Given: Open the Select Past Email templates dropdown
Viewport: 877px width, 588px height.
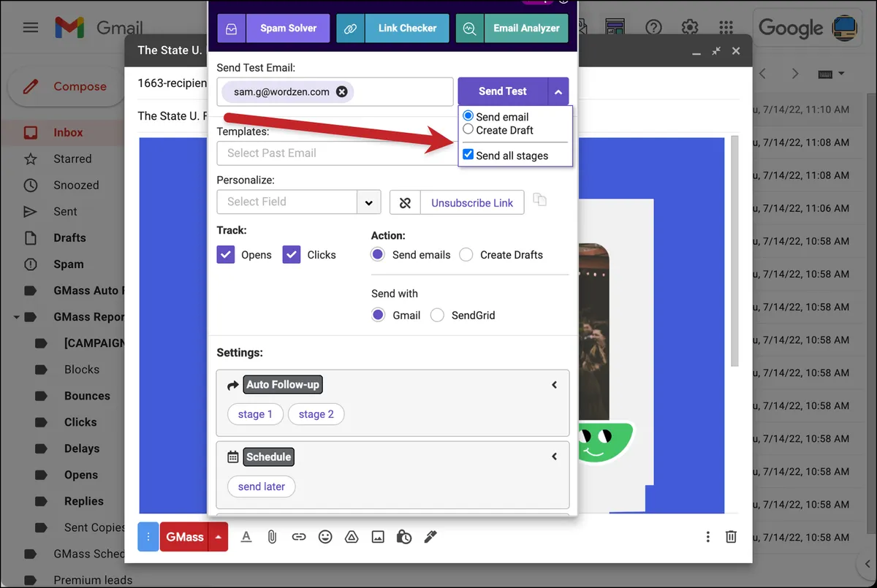Looking at the screenshot, I should coord(338,153).
